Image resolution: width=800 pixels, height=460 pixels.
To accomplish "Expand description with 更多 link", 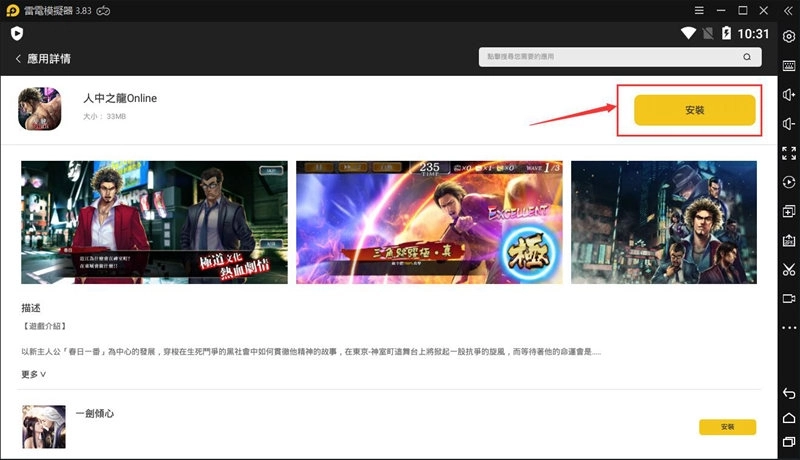I will [x=34, y=374].
